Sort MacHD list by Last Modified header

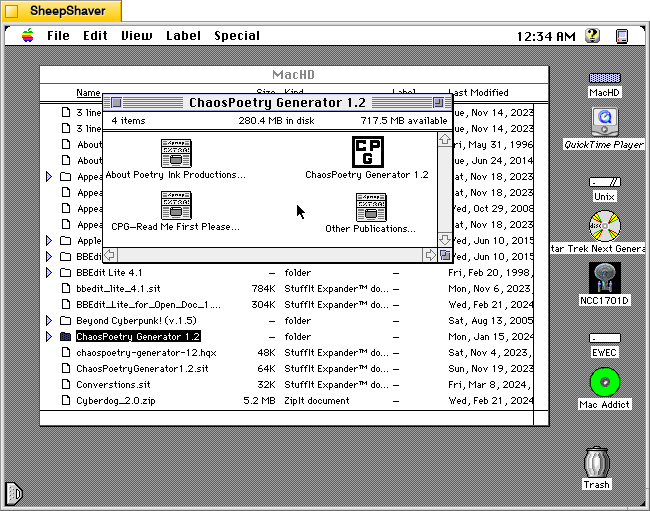(478, 93)
